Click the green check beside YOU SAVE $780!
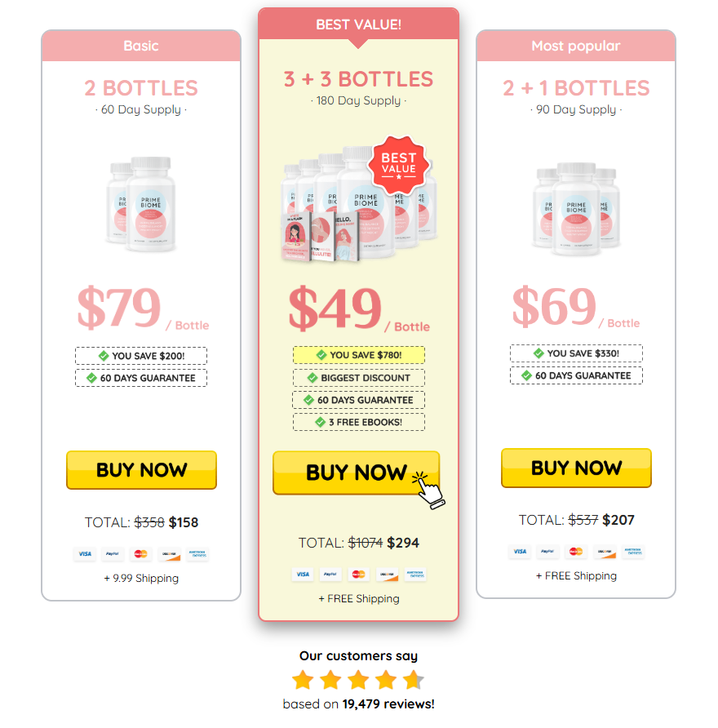 pos(321,355)
